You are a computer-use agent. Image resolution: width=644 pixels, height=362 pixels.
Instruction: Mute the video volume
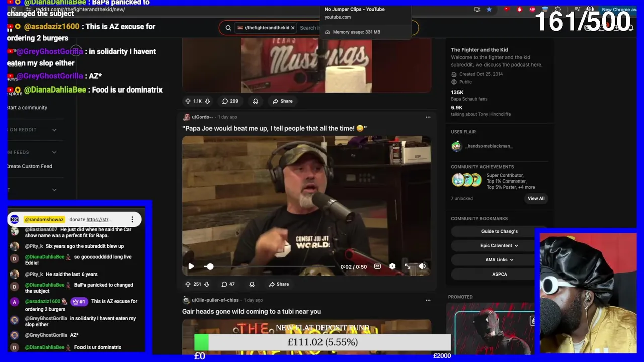(422, 266)
